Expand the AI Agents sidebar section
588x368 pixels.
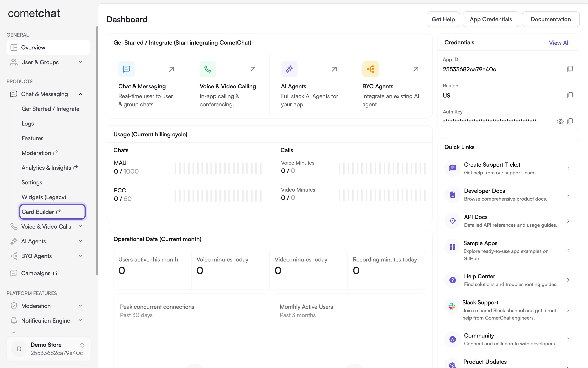click(x=80, y=241)
